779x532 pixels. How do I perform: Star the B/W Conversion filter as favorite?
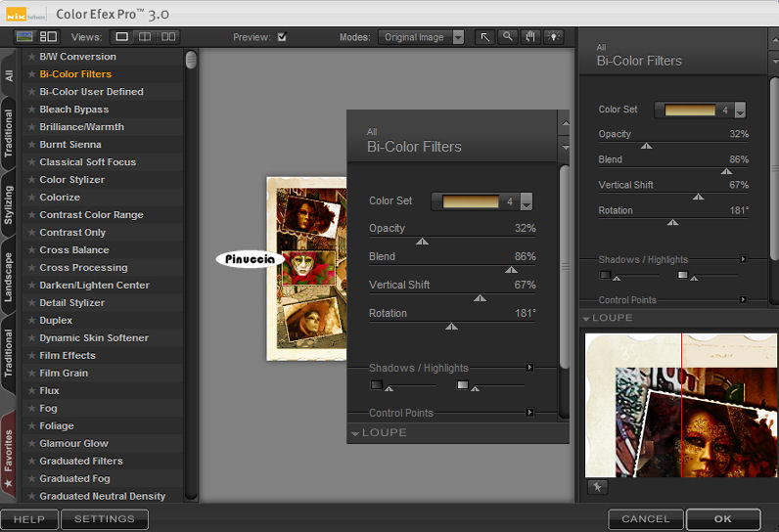(31, 57)
